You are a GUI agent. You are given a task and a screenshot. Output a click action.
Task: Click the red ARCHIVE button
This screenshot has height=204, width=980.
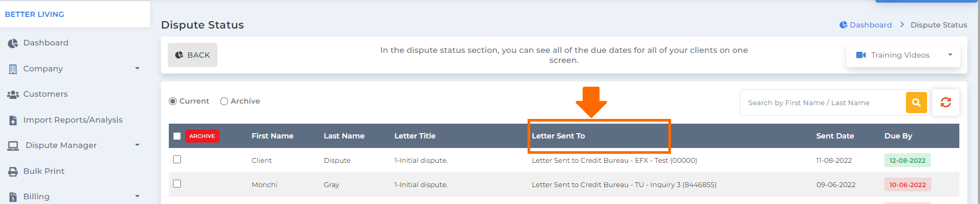(202, 136)
